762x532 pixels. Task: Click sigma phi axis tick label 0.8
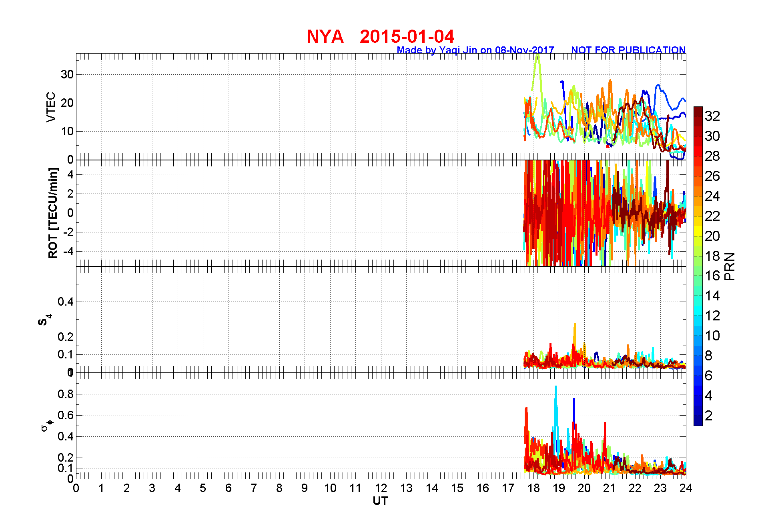[66, 394]
